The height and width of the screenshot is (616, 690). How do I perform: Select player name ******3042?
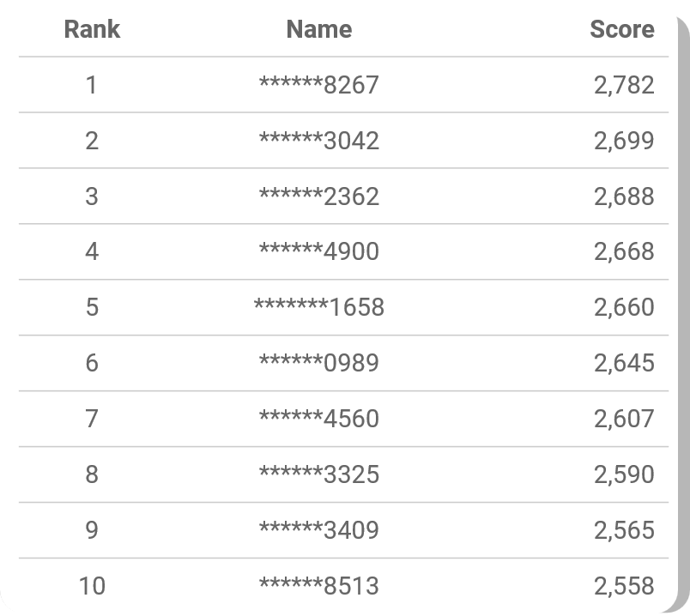pos(318,141)
